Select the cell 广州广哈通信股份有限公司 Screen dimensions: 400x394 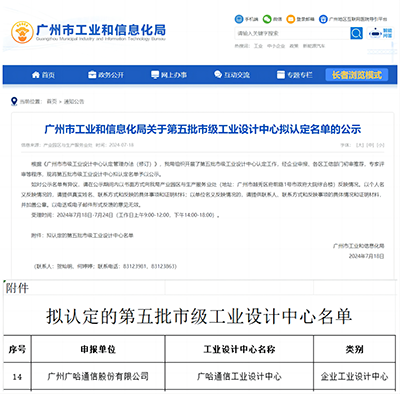click(x=98, y=376)
